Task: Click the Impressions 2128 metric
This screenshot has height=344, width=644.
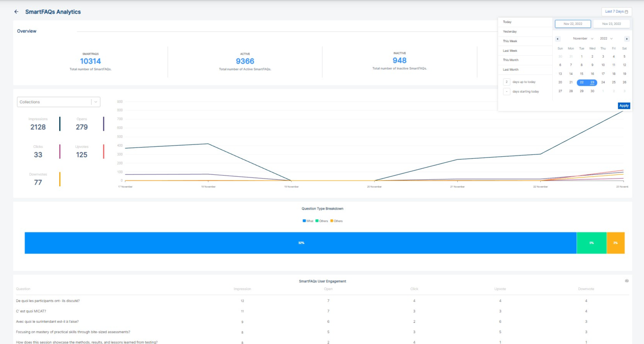Action: click(x=38, y=124)
